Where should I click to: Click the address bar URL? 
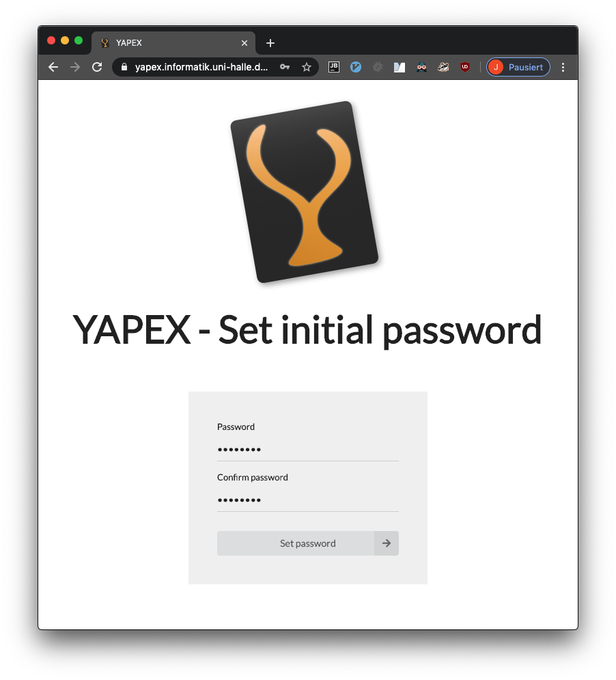201,67
